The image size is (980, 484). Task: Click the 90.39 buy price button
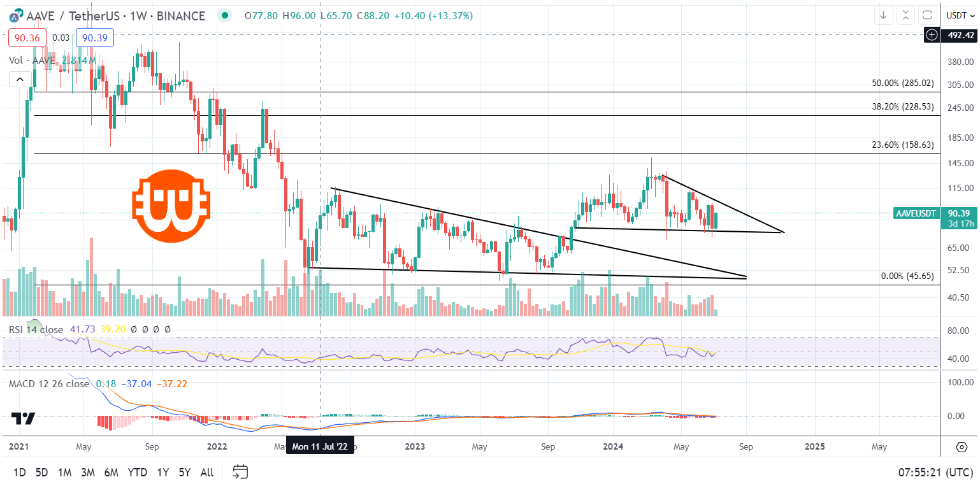coord(94,38)
